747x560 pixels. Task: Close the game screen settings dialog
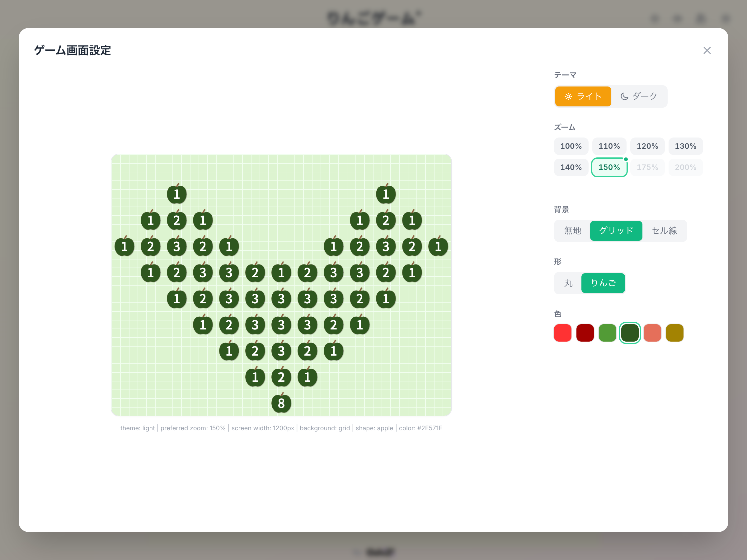click(707, 50)
